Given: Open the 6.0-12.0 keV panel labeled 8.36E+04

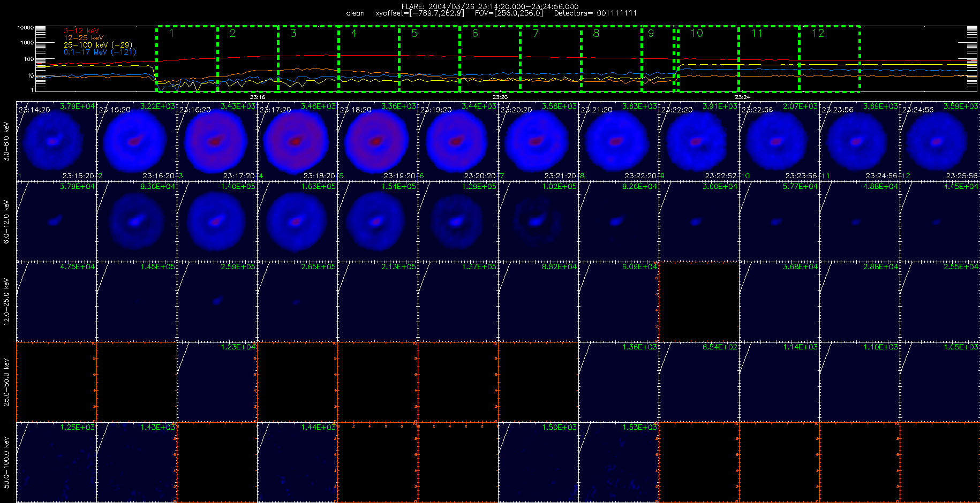Looking at the screenshot, I should coord(137,222).
